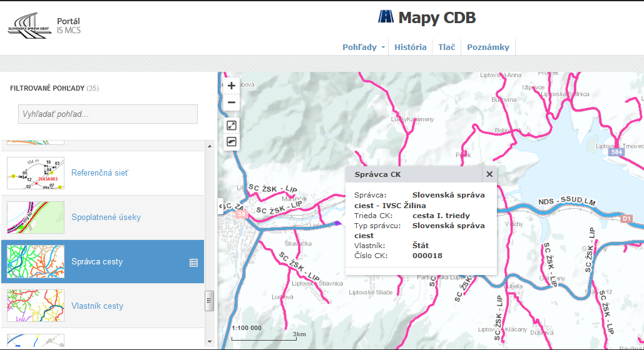The width and height of the screenshot is (644, 350).
Task: Open legend icon in Správca cesty row
Action: point(193,262)
